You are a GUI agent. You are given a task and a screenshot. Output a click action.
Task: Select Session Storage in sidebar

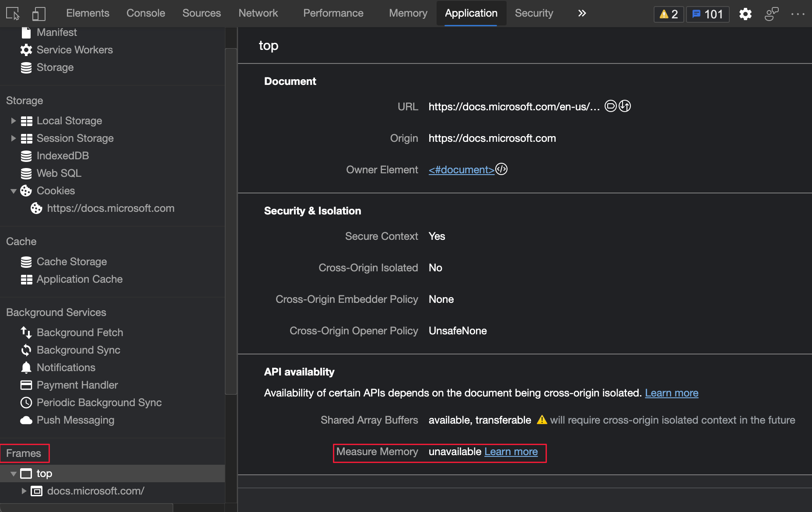coord(75,138)
